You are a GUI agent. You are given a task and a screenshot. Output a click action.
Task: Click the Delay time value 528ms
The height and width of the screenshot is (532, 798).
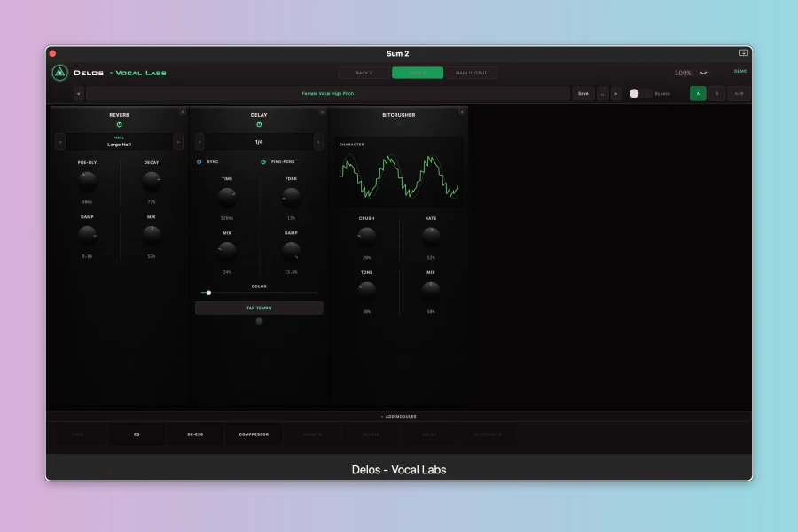(x=227, y=218)
